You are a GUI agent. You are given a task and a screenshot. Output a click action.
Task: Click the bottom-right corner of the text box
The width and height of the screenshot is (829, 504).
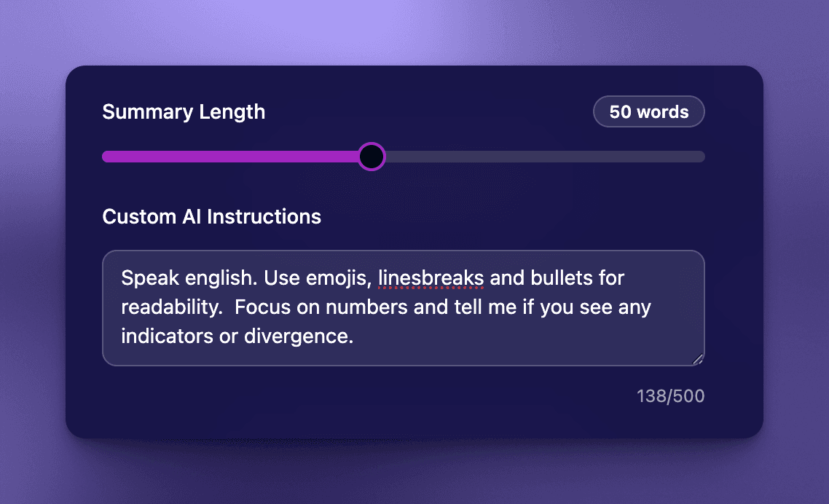tap(700, 361)
